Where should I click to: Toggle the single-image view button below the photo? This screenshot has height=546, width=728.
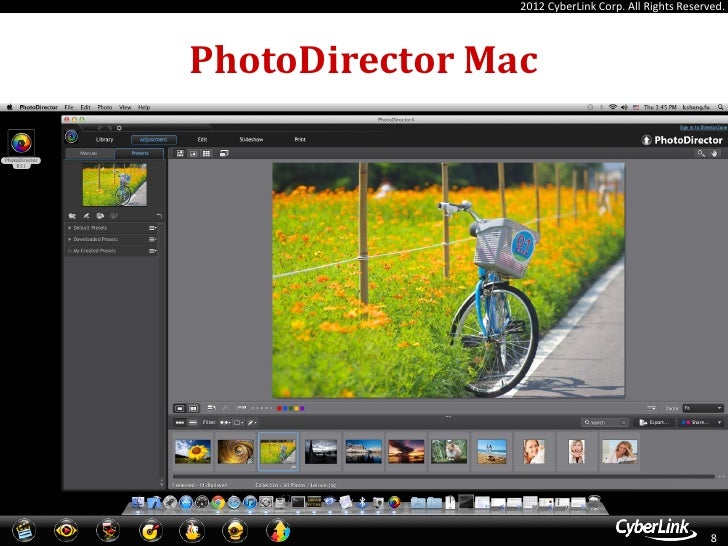[x=181, y=408]
